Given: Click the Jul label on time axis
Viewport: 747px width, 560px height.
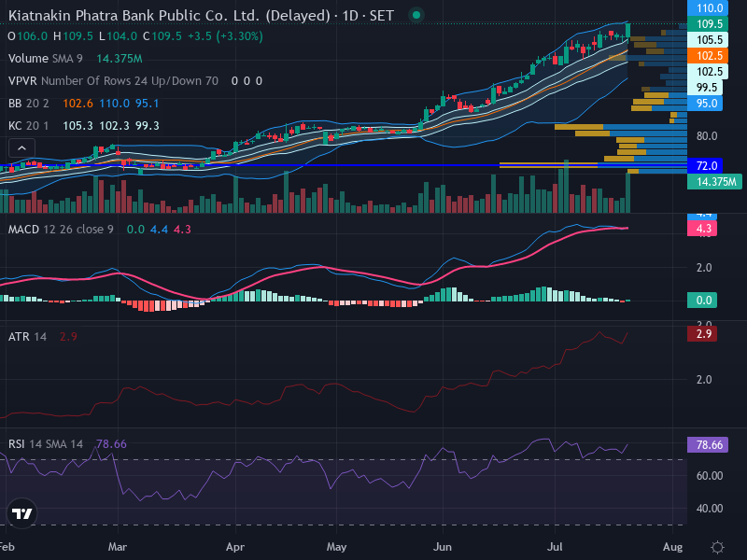Looking at the screenshot, I should pos(555,547).
